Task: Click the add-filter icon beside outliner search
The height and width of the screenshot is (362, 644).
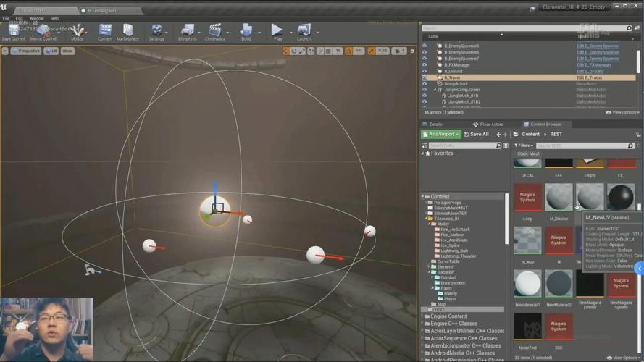Action: (637, 28)
